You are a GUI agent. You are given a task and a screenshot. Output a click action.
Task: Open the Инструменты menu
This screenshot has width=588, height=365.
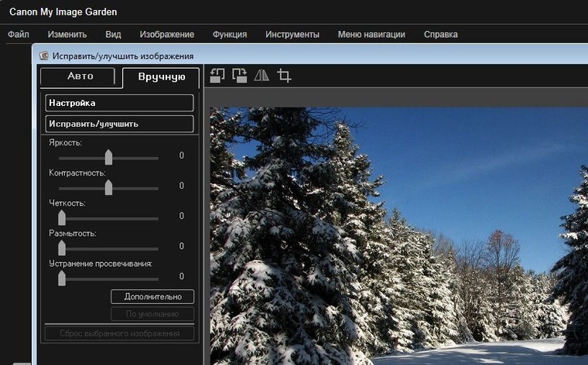(292, 34)
